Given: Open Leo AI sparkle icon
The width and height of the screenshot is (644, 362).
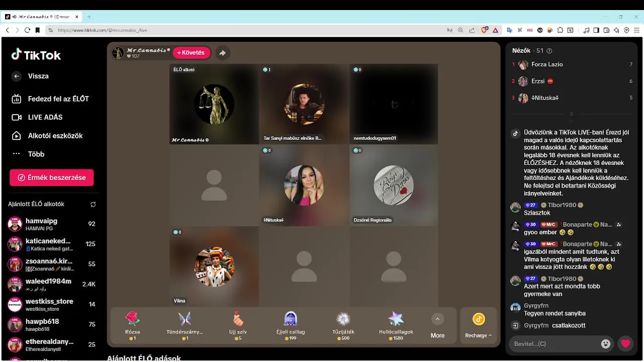Looking at the screenshot, I should pyautogui.click(x=616, y=30).
